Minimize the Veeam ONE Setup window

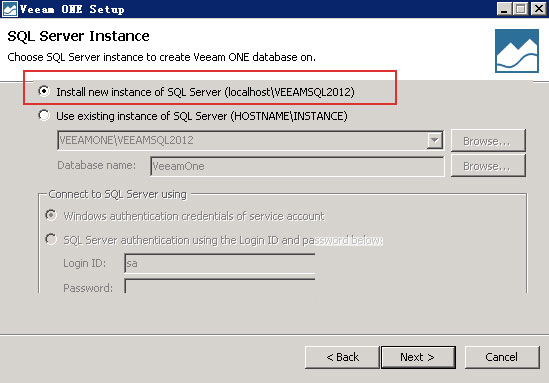coord(504,9)
